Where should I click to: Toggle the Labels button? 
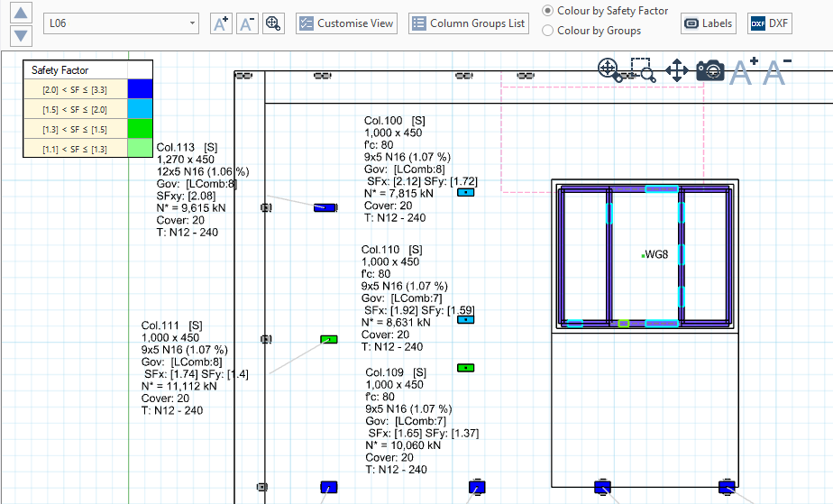709,23
